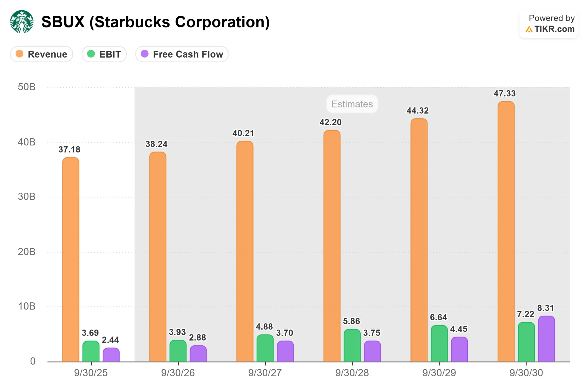Click the 50B y-axis label

pyautogui.click(x=26, y=87)
